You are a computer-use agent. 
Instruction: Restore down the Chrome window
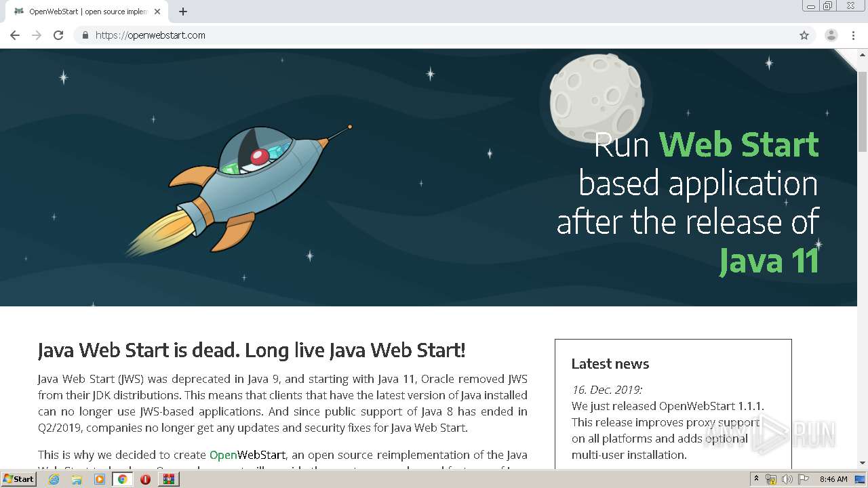click(x=827, y=6)
